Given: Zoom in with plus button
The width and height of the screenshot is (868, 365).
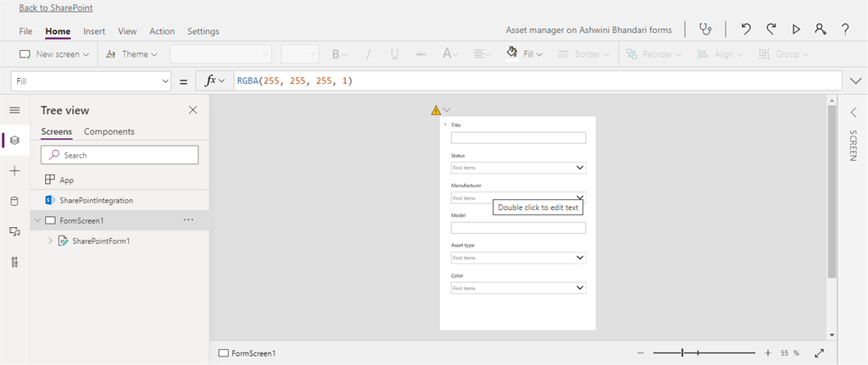Looking at the screenshot, I should (x=768, y=353).
